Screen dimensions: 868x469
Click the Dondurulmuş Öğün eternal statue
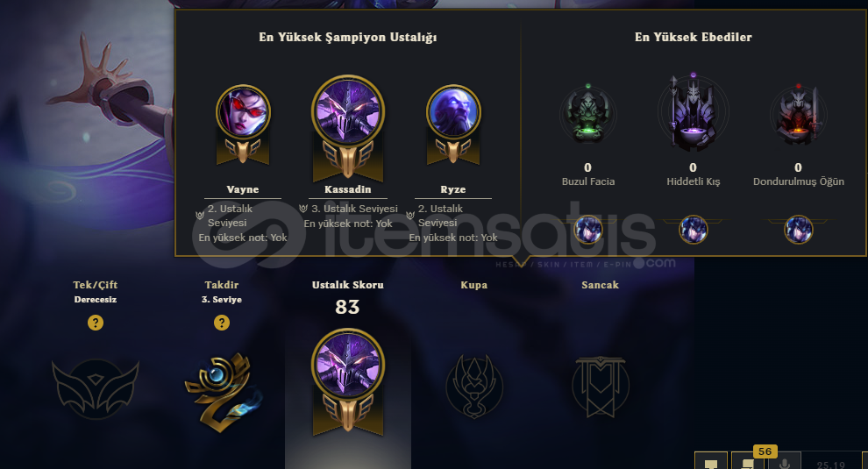798,115
